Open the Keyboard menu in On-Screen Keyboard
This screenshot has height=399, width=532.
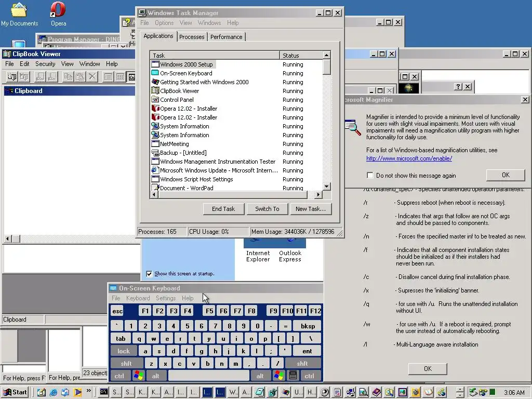tap(138, 298)
